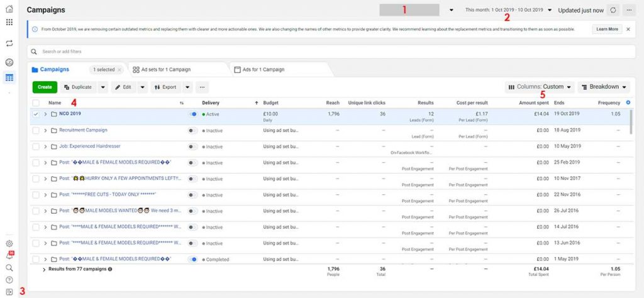This screenshot has height=298, width=644.
Task: Click the Home icon in left sidebar
Action: click(x=9, y=8)
